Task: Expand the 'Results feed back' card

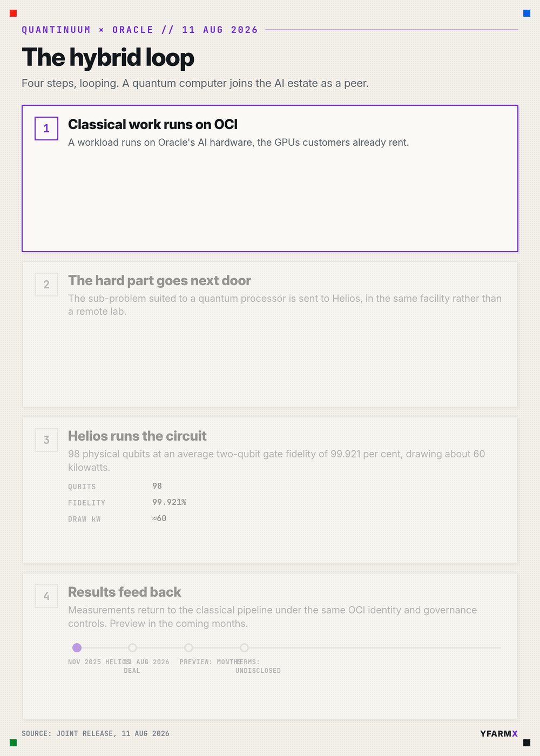Action: coord(270,646)
